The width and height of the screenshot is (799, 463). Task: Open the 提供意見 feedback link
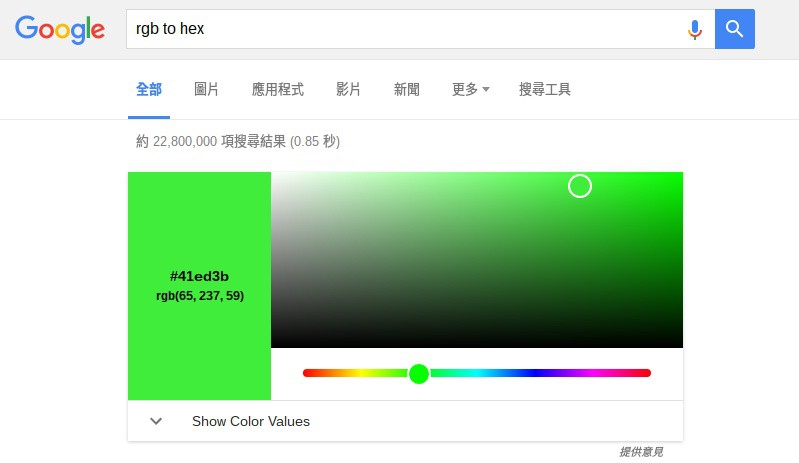[641, 452]
